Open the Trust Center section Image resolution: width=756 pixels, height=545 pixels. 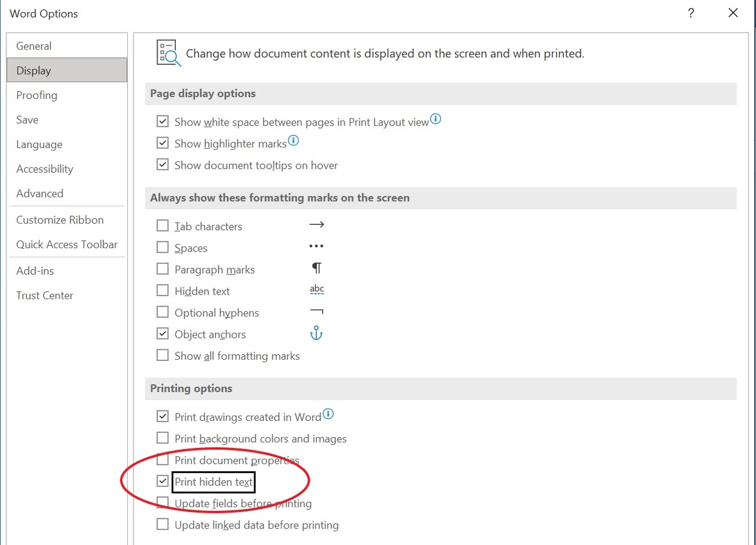(44, 295)
